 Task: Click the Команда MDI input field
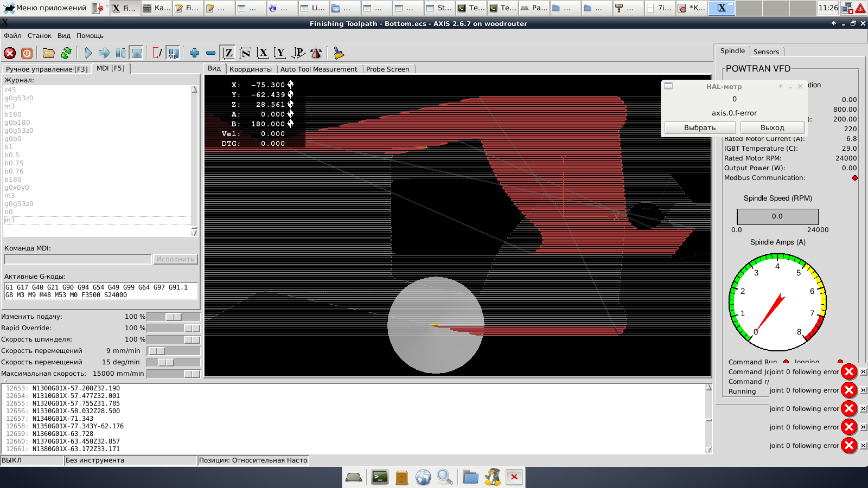pyautogui.click(x=78, y=259)
